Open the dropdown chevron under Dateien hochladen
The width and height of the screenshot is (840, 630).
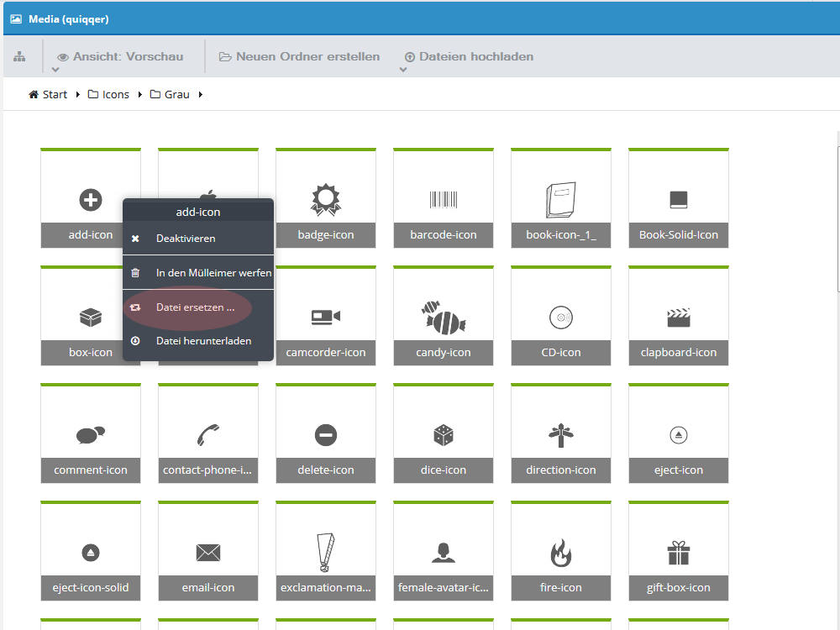click(403, 70)
